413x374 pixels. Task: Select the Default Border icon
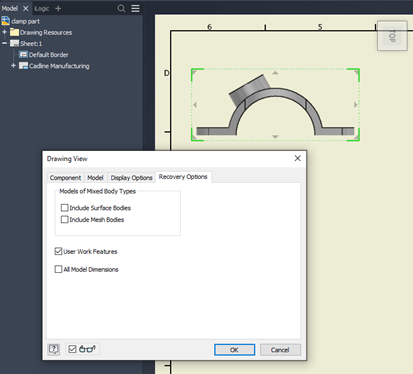(x=23, y=55)
